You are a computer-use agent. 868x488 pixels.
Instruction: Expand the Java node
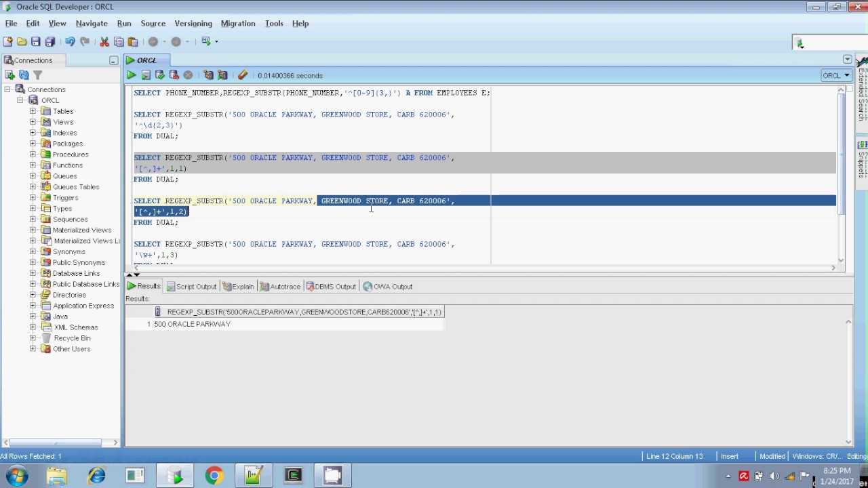click(33, 317)
